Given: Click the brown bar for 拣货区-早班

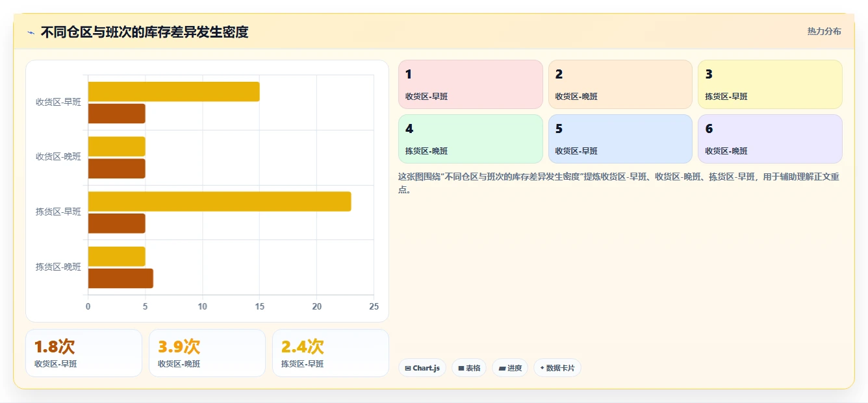Looking at the screenshot, I should [x=117, y=223].
